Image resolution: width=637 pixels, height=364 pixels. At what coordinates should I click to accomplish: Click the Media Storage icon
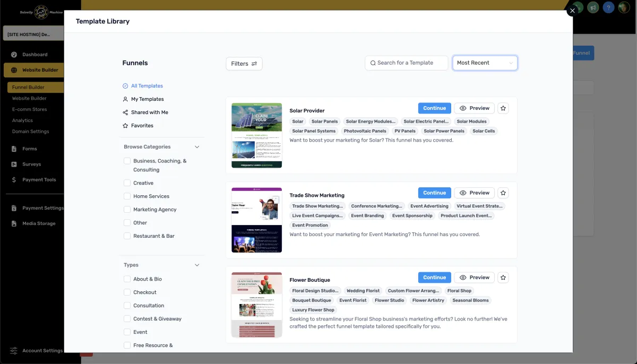14,223
